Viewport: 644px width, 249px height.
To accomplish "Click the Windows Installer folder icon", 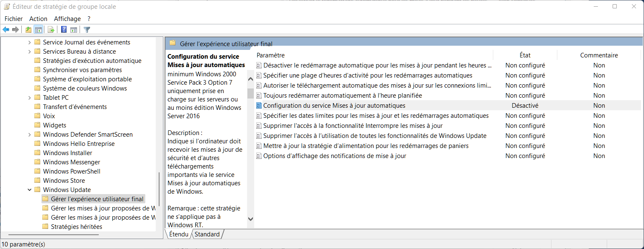I will (x=37, y=153).
